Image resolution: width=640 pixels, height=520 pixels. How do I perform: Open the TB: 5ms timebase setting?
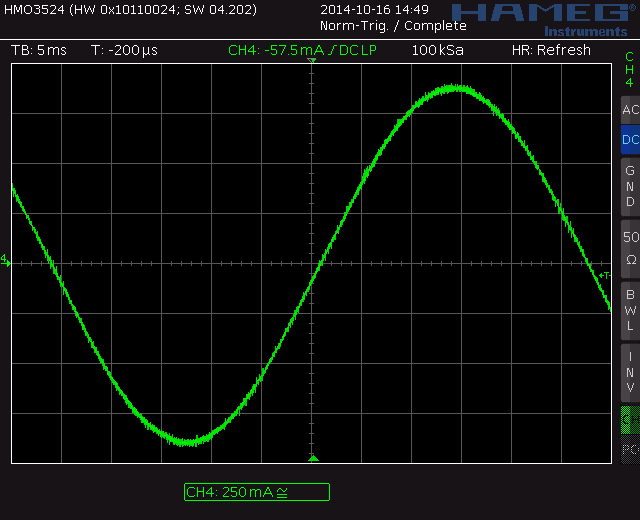pos(40,50)
